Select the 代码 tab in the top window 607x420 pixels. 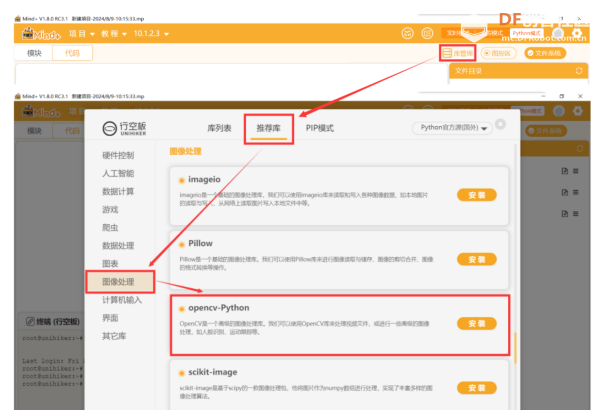[x=72, y=53]
